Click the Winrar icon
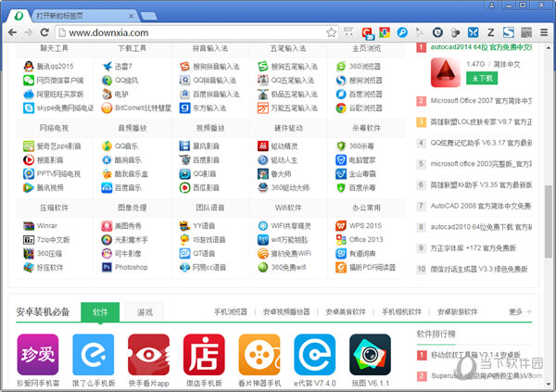The width and height of the screenshot is (556, 392). [29, 225]
